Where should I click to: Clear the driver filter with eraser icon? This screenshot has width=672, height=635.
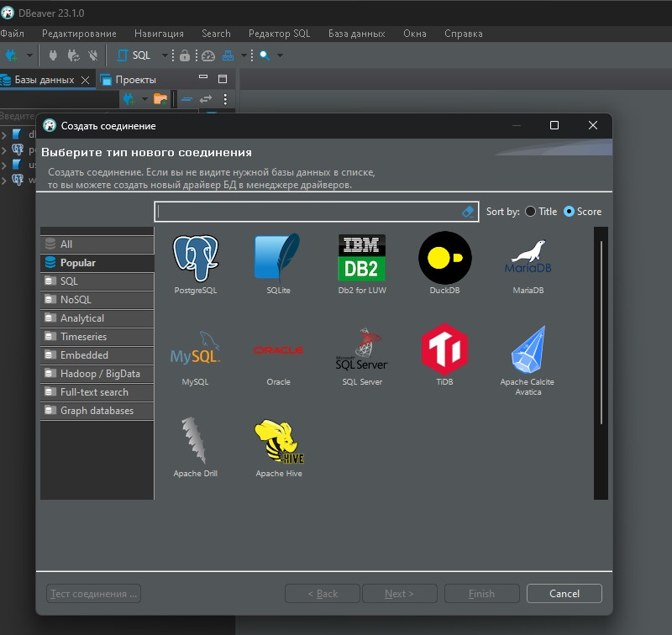[x=468, y=211]
